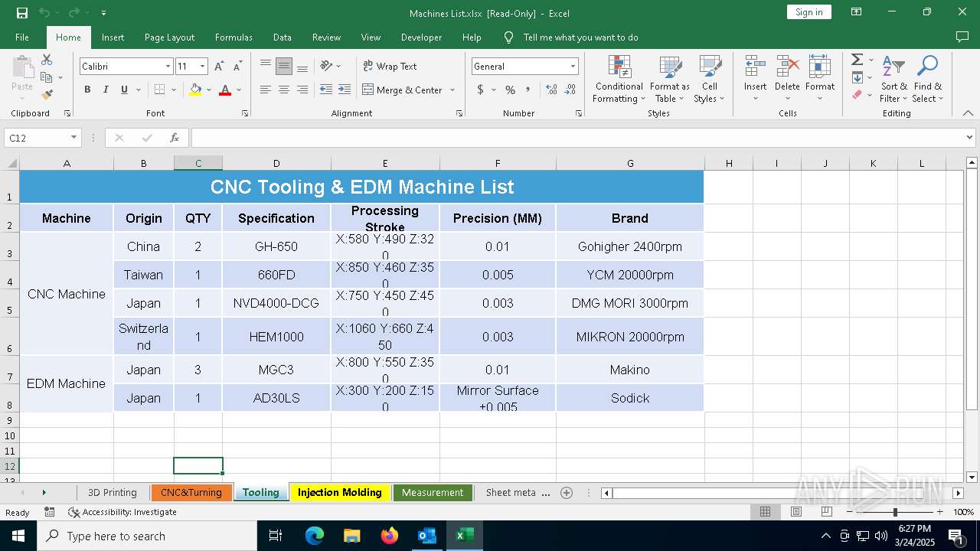980x551 pixels.
Task: Decrease font size with the small A
Action: [237, 67]
